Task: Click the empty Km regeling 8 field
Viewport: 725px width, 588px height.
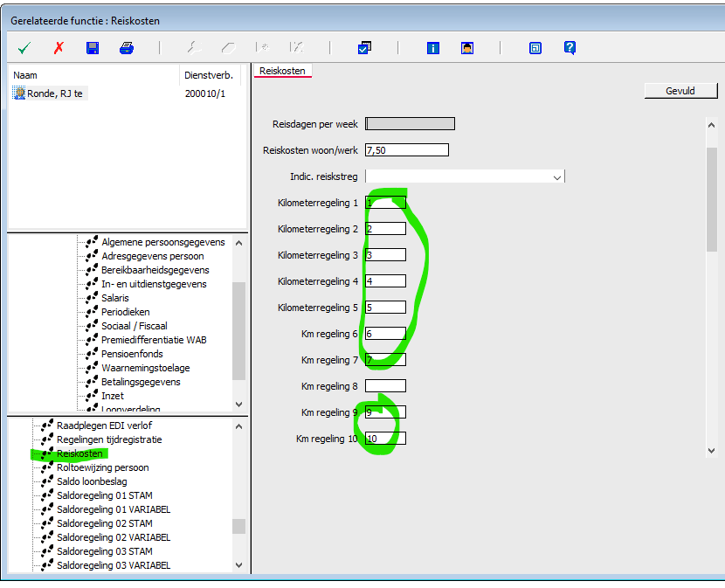Action: [x=385, y=386]
